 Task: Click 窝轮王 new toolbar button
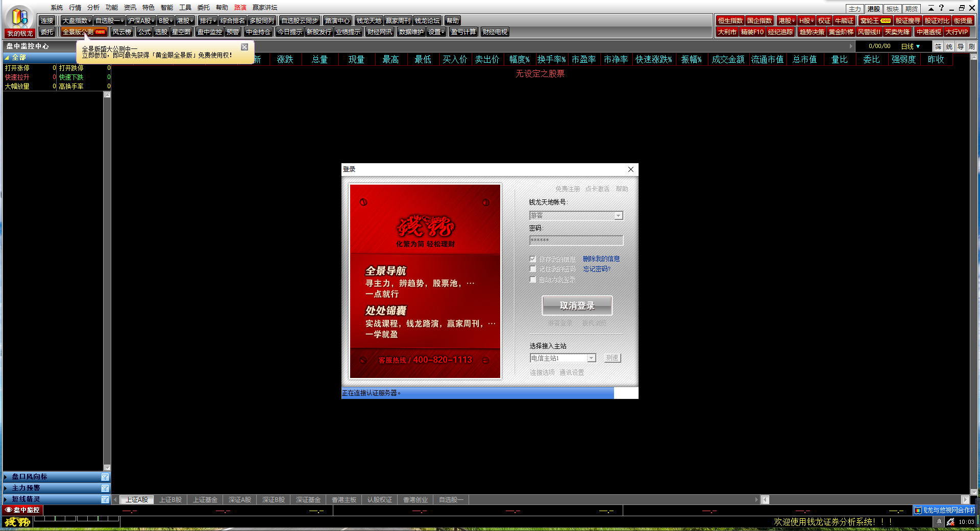pos(875,20)
